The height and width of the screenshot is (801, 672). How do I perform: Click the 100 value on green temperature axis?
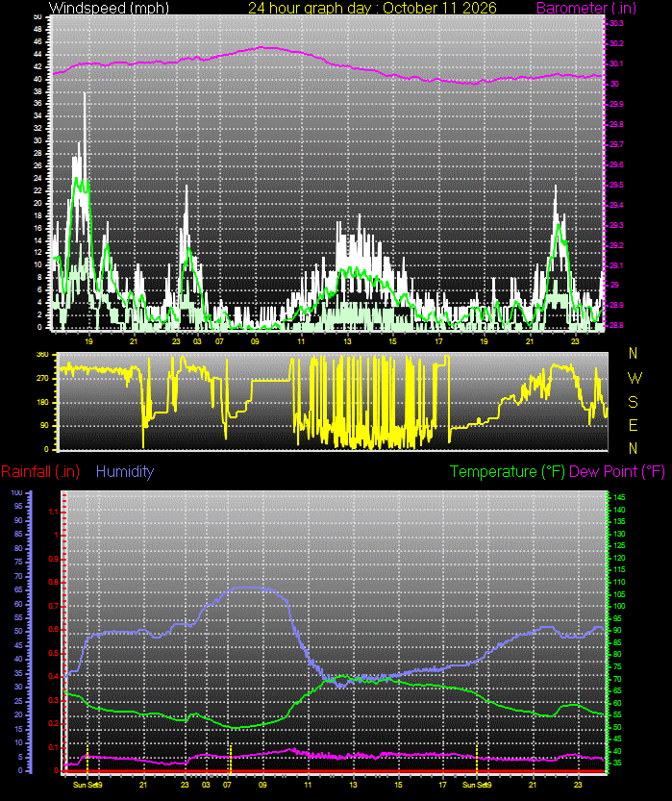[x=619, y=607]
